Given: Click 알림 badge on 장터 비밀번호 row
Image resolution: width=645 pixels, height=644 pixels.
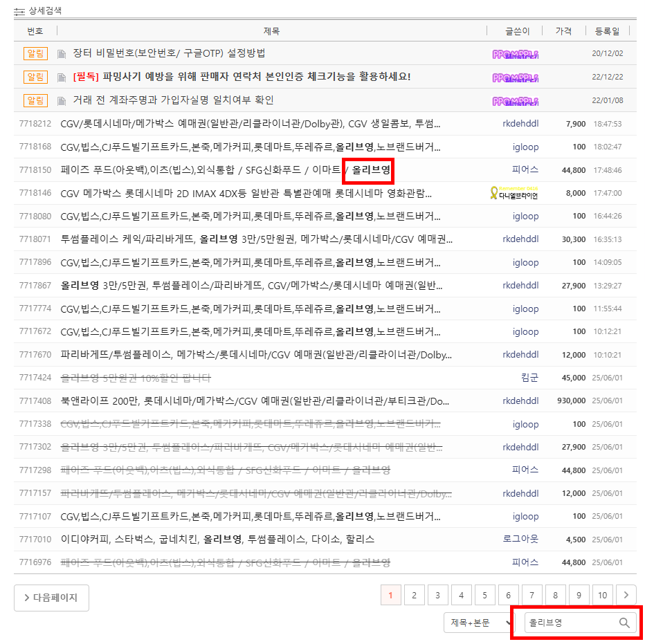Looking at the screenshot, I should pyautogui.click(x=35, y=53).
